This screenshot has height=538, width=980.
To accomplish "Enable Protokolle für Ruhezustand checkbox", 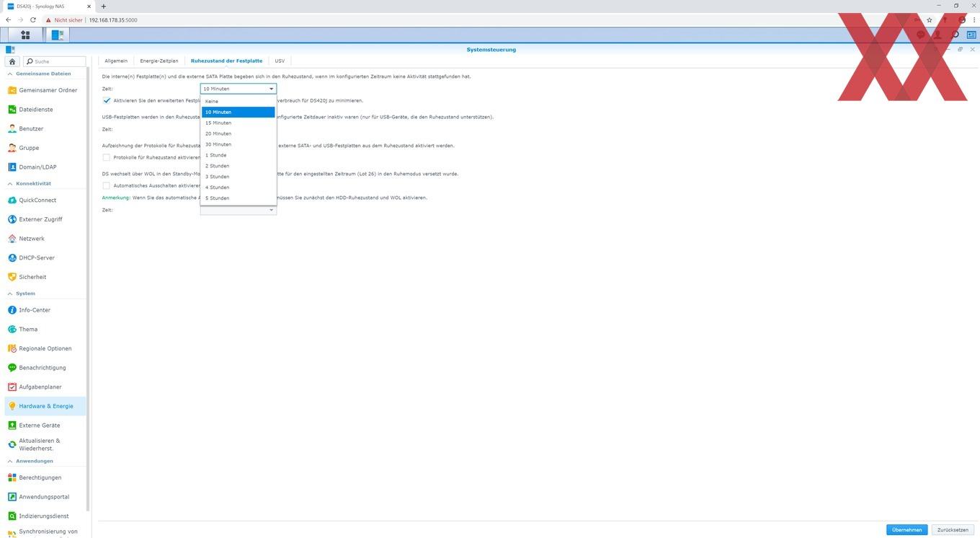I will 107,157.
